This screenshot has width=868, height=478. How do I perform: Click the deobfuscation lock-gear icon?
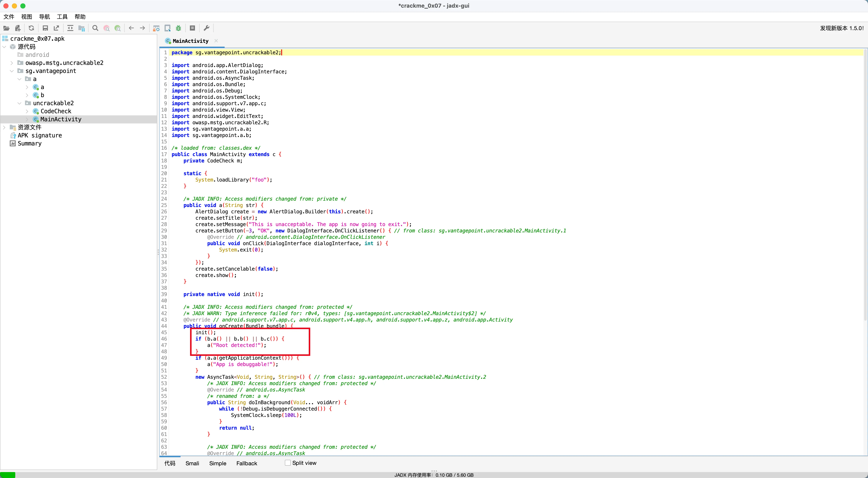156,28
